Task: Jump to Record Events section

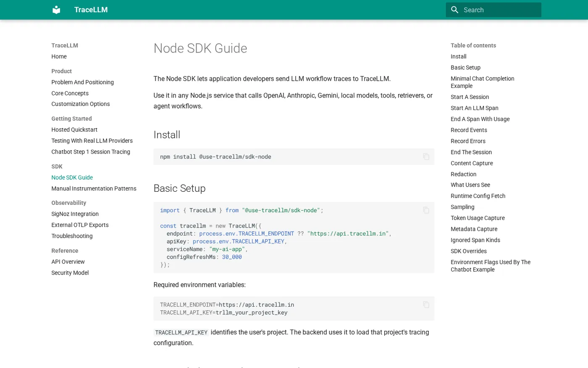Action: pyautogui.click(x=469, y=130)
